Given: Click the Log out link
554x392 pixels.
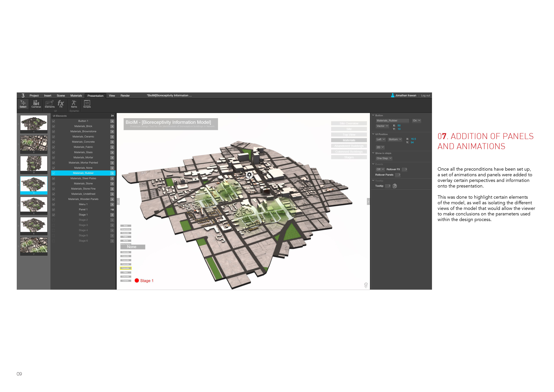Looking at the screenshot, I should click(425, 96).
